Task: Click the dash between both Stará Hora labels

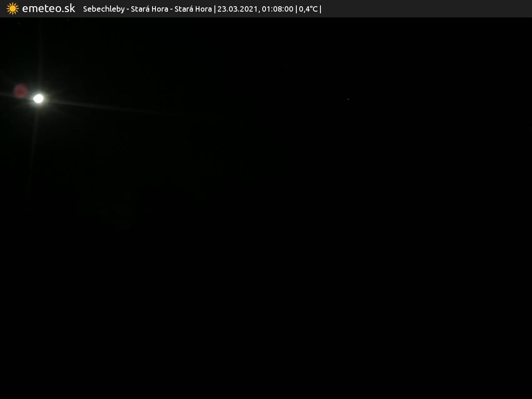Action: pyautogui.click(x=171, y=9)
